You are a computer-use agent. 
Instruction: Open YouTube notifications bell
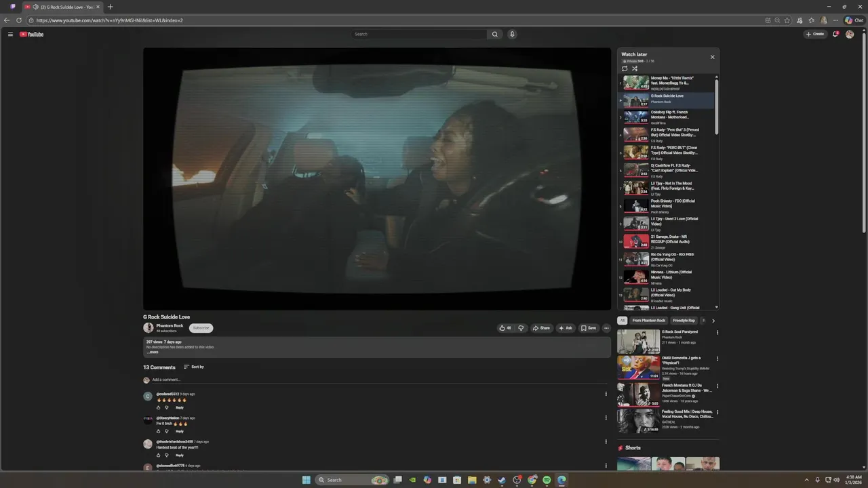[x=835, y=34]
